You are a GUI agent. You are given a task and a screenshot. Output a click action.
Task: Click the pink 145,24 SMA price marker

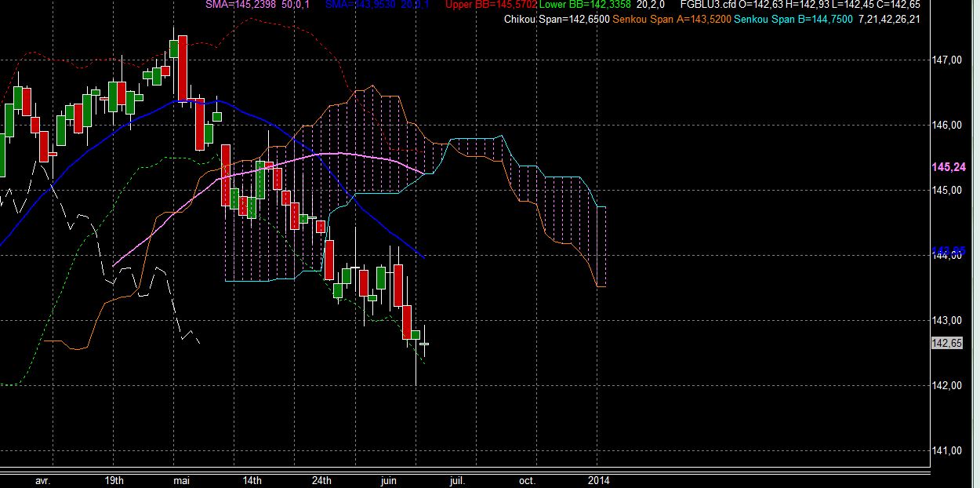[947, 167]
